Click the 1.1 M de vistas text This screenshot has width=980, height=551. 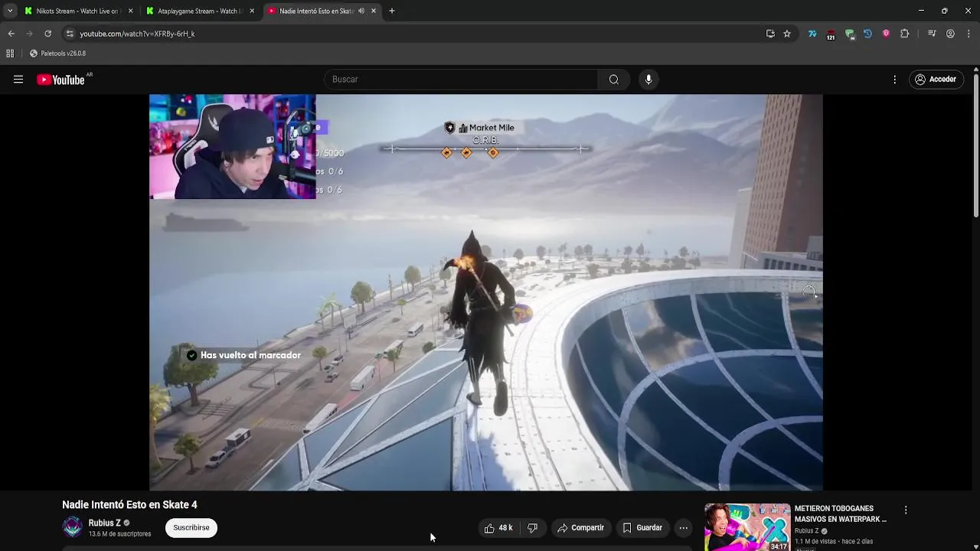(x=816, y=542)
